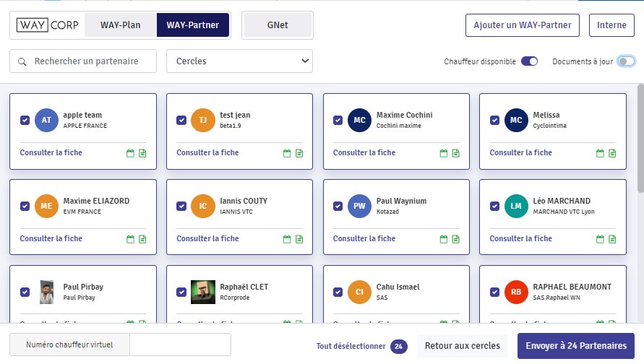The width and height of the screenshot is (644, 364).
Task: Click Envoyer à 24 Partenaires button
Action: pos(575,346)
